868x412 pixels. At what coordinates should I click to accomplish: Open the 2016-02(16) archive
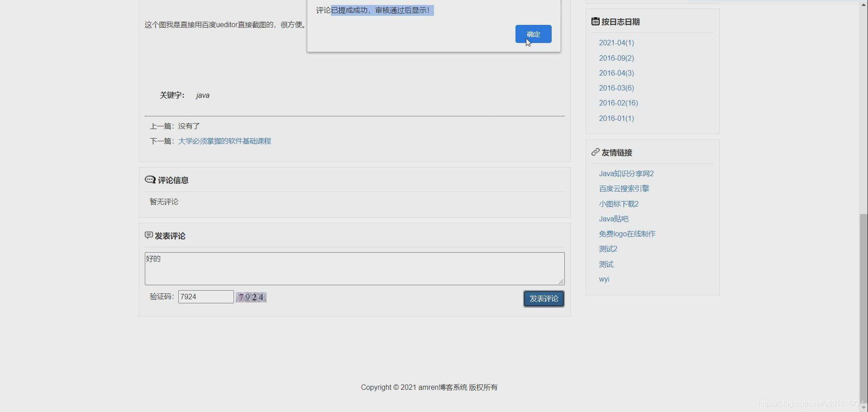618,103
